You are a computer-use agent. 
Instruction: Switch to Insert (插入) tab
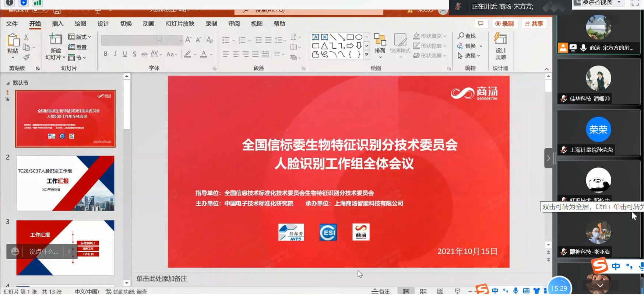click(x=57, y=24)
